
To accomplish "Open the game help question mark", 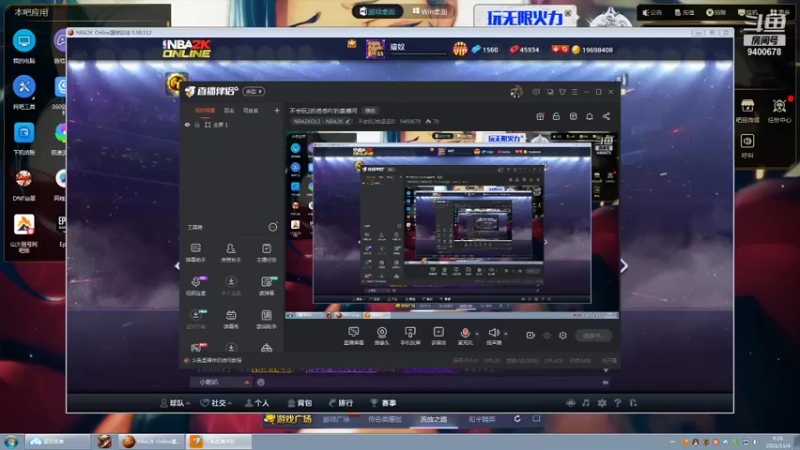I will pos(618,403).
